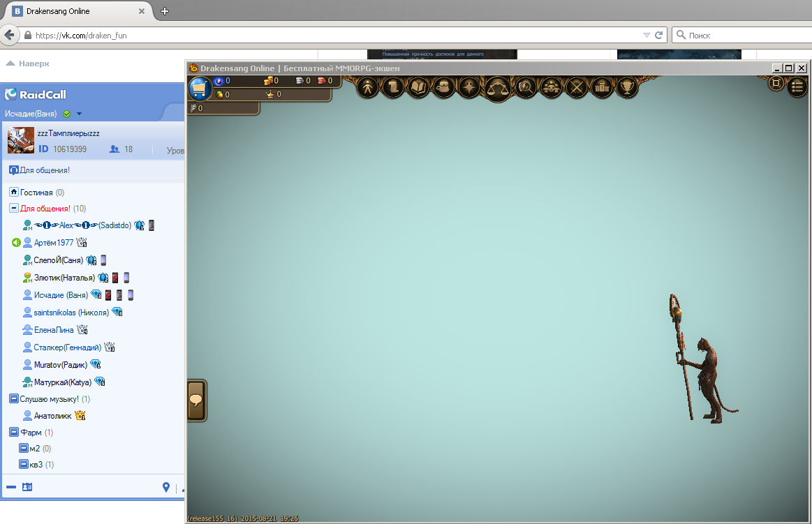Select user Alex (Sadistdo)
Image resolution: width=812 pixels, height=524 pixels.
82,225
